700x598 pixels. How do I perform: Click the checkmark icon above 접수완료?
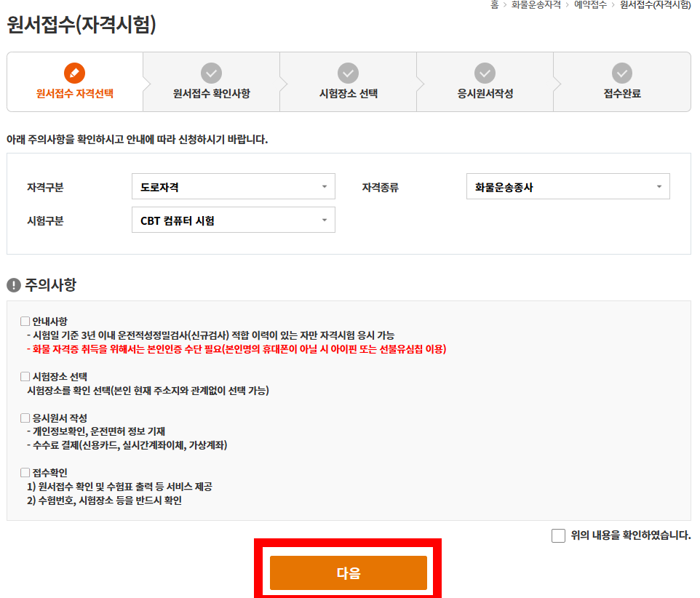622,73
